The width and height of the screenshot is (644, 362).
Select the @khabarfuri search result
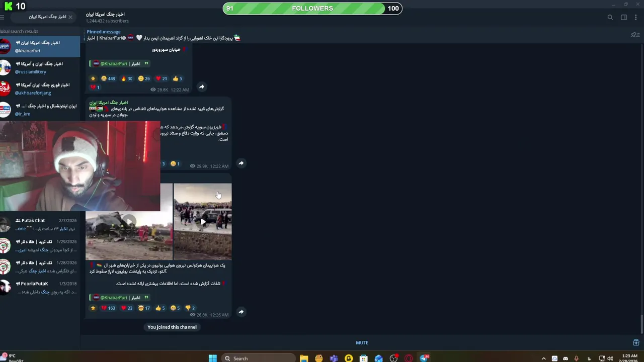[x=40, y=47]
